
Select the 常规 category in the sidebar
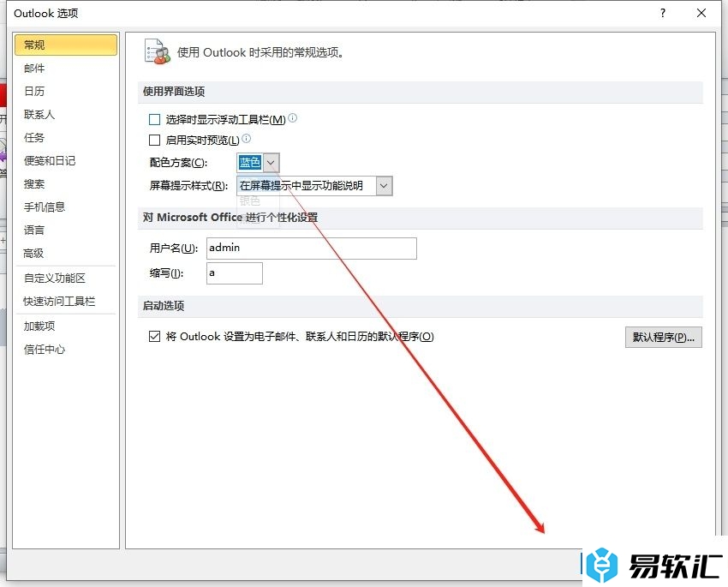(65, 45)
